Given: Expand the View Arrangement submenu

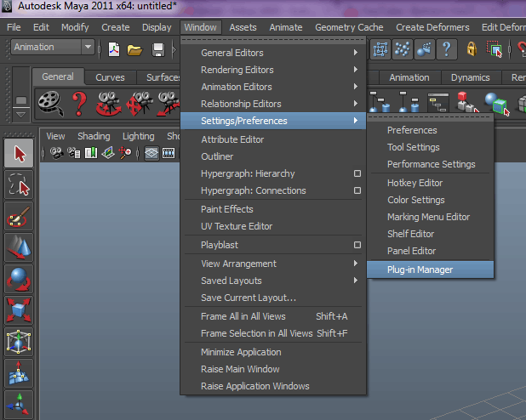Looking at the screenshot, I should pyautogui.click(x=273, y=264).
